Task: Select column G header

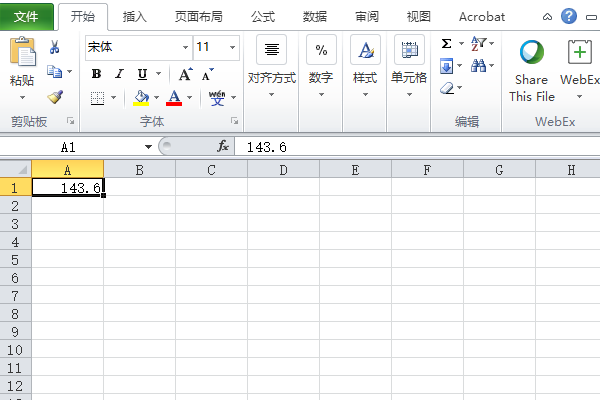Action: [499, 169]
